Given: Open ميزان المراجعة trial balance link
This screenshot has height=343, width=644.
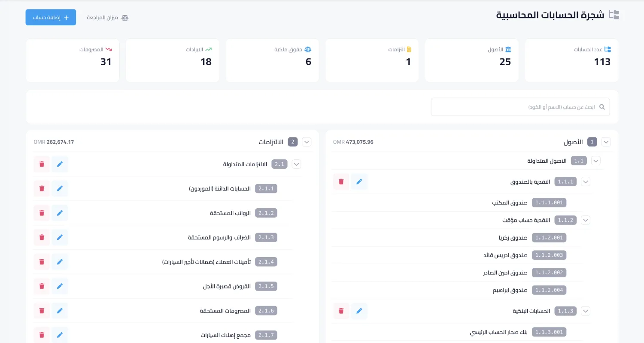Looking at the screenshot, I should [107, 18].
